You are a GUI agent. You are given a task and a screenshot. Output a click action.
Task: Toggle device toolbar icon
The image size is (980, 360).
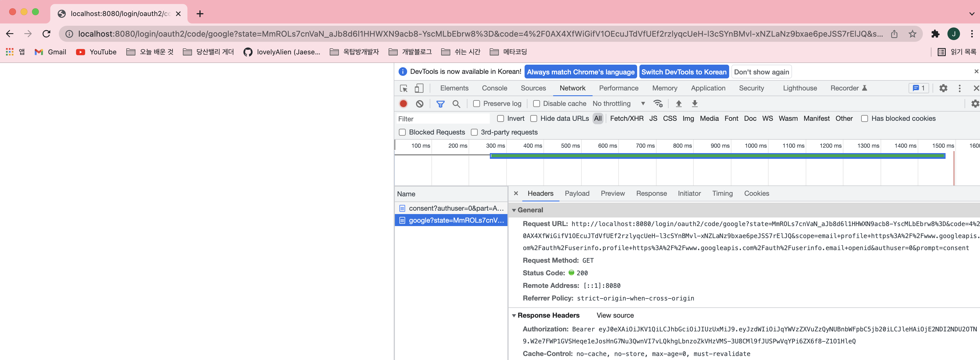tap(419, 88)
